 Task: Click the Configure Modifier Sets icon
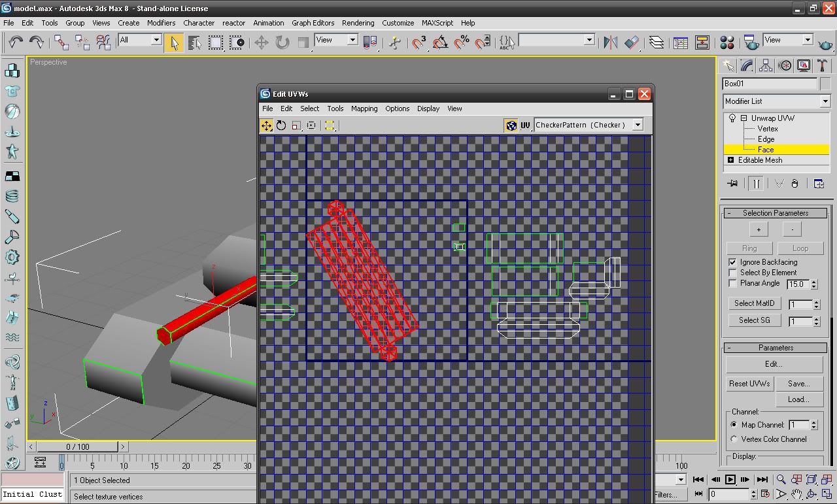[x=819, y=184]
